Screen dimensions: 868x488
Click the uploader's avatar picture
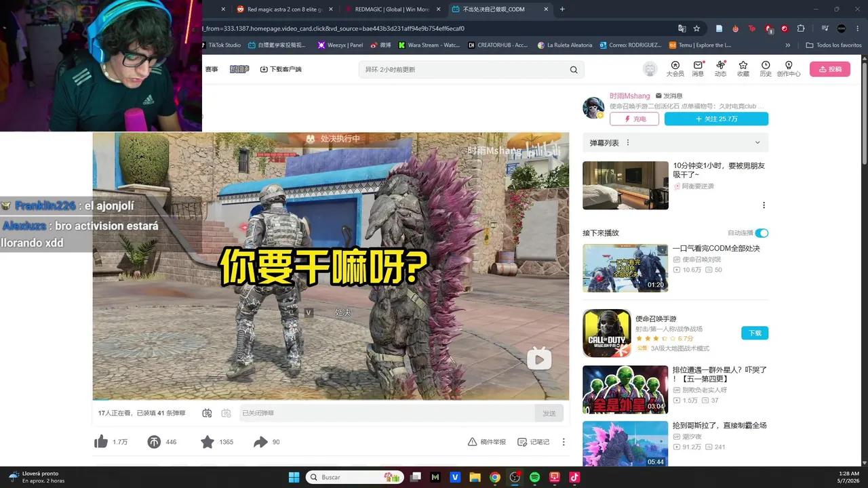pyautogui.click(x=593, y=108)
